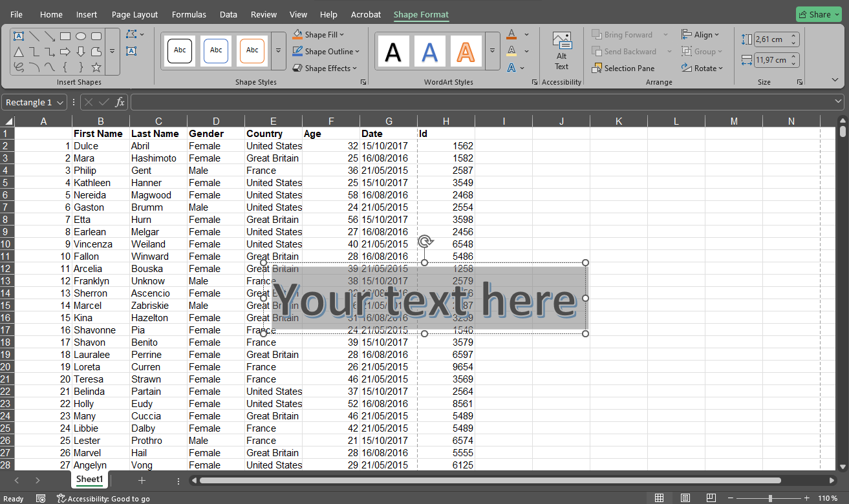Expand the Insert Shapes gallery
This screenshot has height=504, width=849.
tap(113, 52)
